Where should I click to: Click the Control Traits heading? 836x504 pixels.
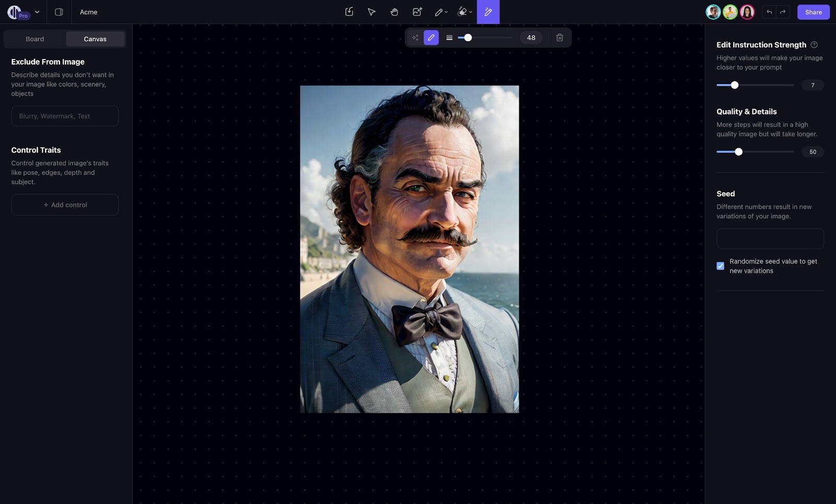pyautogui.click(x=36, y=150)
